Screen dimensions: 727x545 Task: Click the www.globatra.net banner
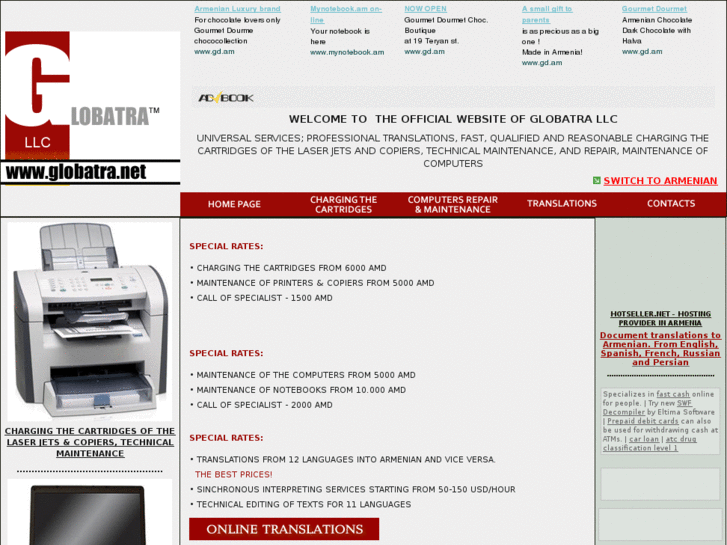click(90, 173)
